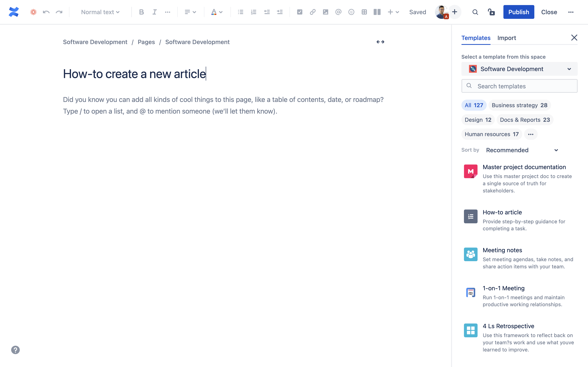Click the undo arrow icon
This screenshot has height=367, width=588.
tap(46, 12)
